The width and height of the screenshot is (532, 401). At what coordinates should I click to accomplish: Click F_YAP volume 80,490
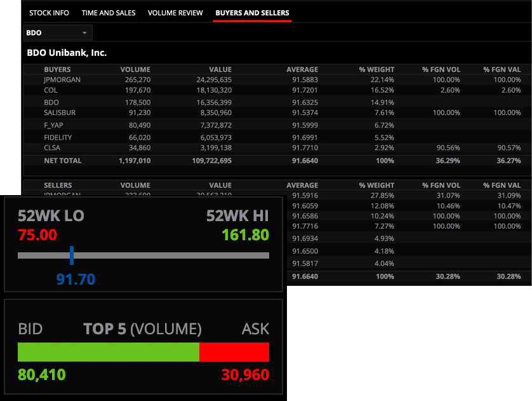(x=140, y=125)
